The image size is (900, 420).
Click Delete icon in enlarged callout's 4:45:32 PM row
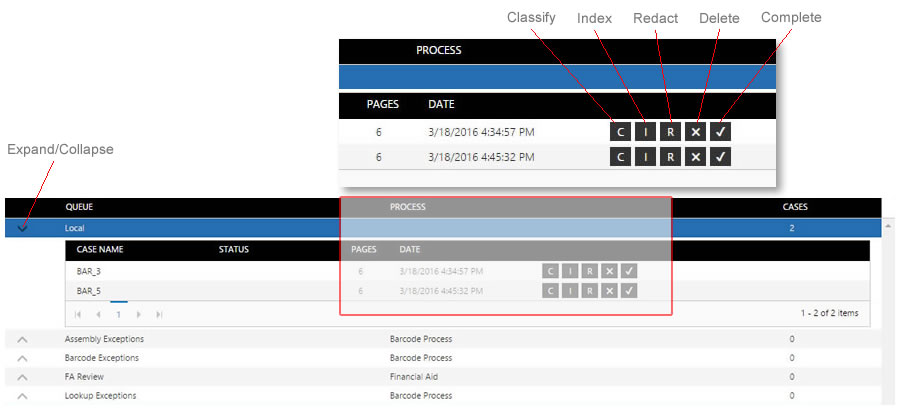[x=697, y=156]
